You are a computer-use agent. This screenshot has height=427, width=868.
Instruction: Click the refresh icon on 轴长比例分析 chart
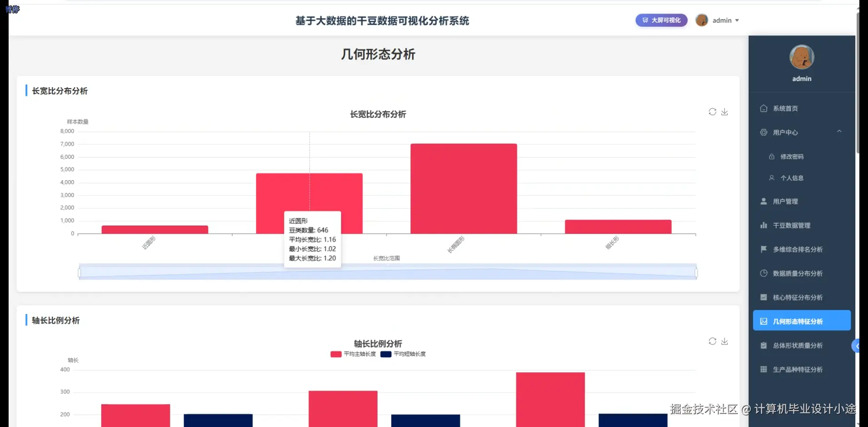pyautogui.click(x=712, y=341)
